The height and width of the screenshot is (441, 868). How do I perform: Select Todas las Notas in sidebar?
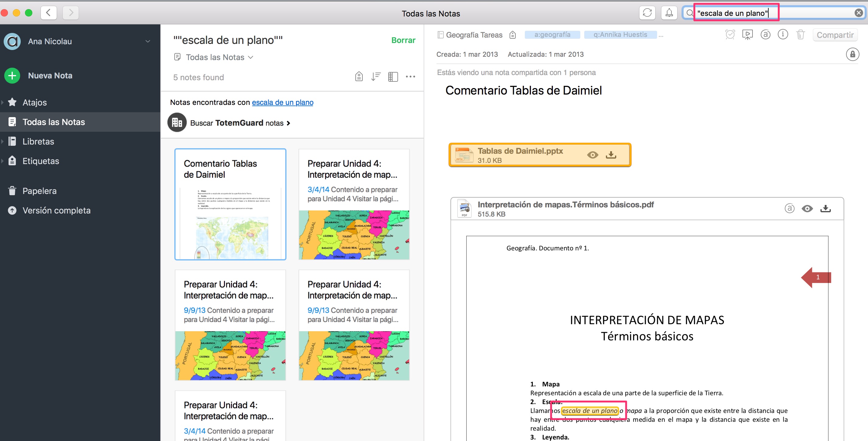pos(80,122)
